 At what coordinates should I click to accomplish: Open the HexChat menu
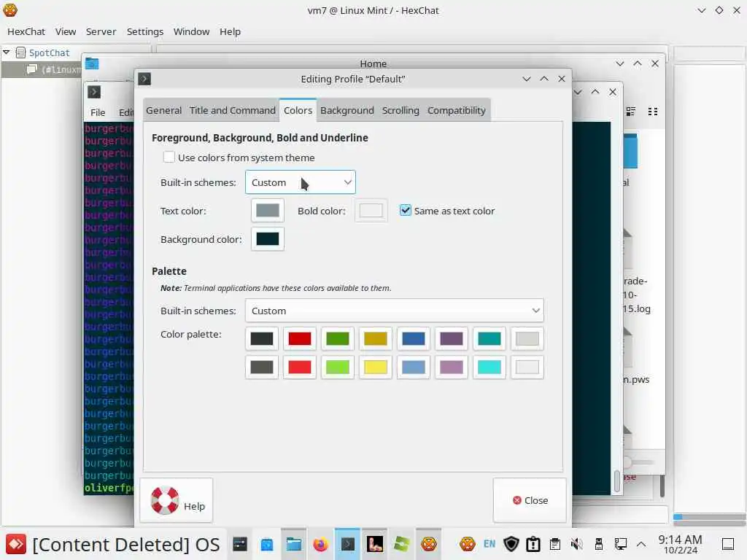26,31
